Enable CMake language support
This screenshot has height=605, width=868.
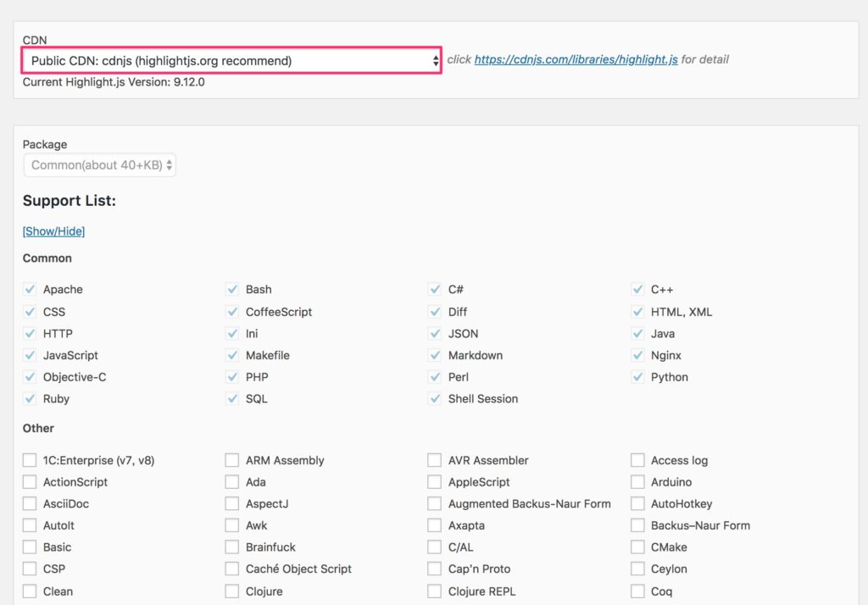[x=637, y=547]
